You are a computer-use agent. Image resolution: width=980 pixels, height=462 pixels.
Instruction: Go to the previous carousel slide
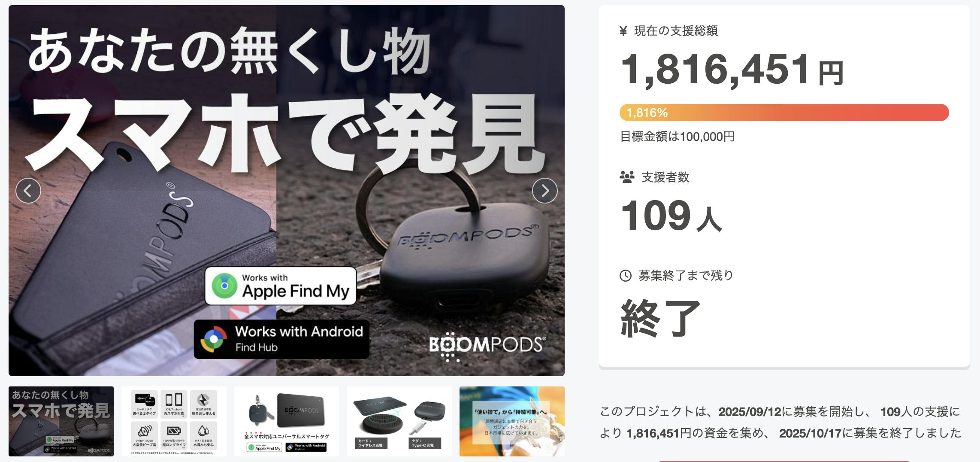click(28, 190)
